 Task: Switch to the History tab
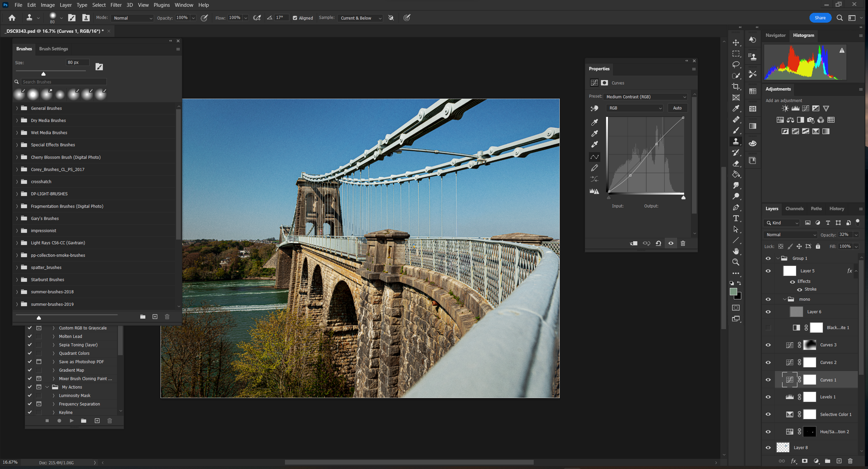pyautogui.click(x=837, y=209)
